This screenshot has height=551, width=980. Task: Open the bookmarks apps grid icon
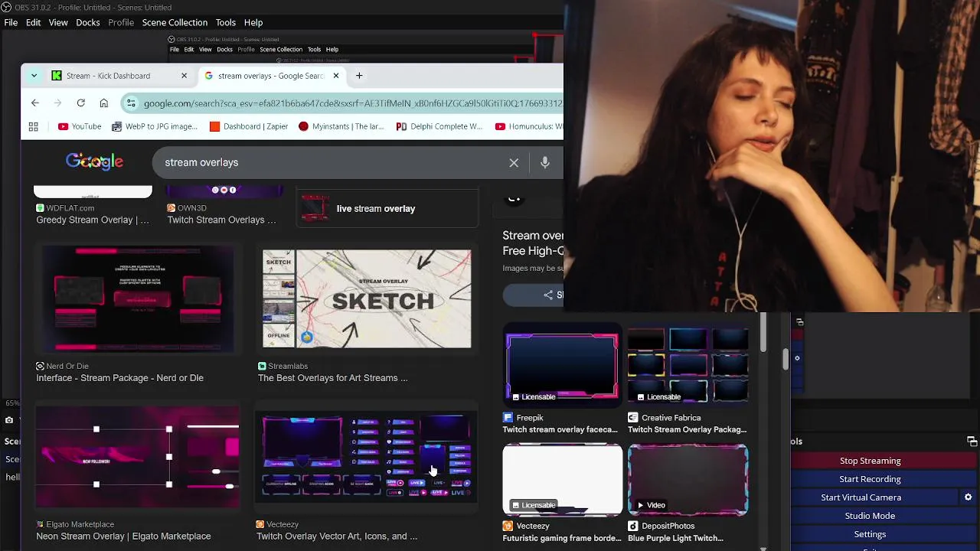[33, 126]
